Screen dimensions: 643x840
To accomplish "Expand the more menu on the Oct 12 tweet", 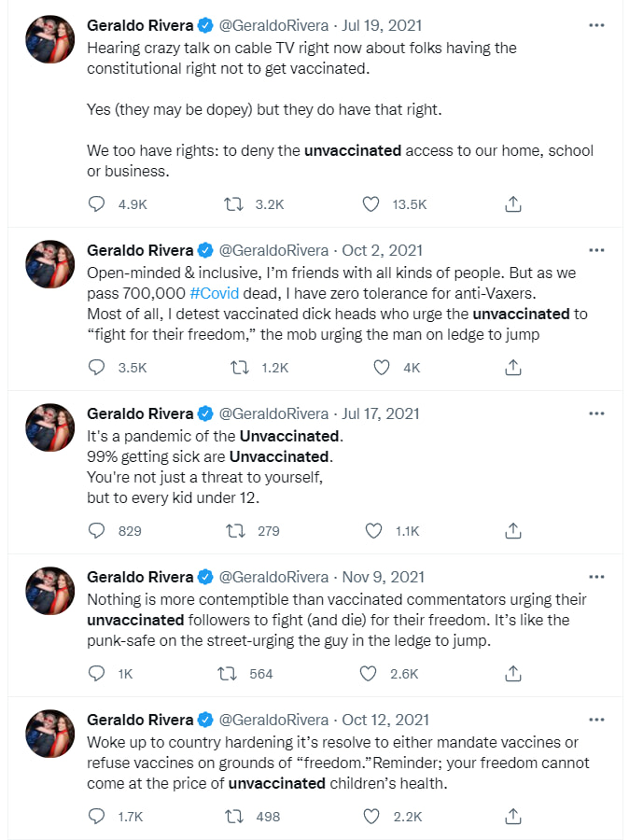I will [x=596, y=720].
